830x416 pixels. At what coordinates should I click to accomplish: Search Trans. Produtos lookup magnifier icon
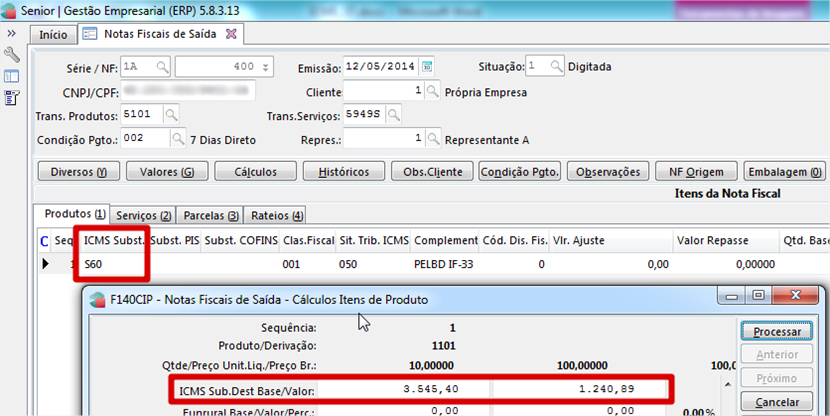pos(171,115)
